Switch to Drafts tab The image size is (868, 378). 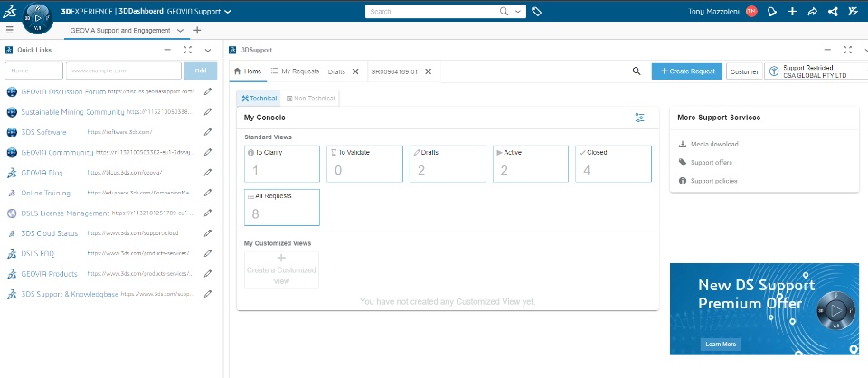click(336, 71)
